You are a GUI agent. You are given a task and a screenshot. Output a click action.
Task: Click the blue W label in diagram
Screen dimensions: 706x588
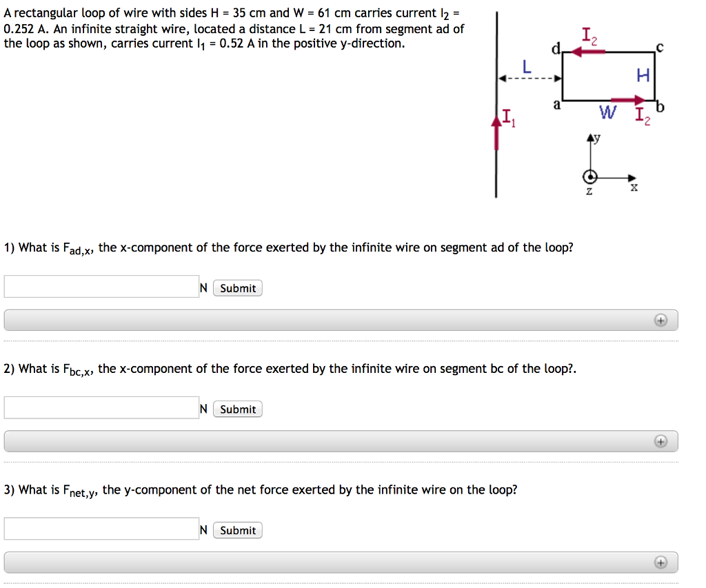coord(608,112)
